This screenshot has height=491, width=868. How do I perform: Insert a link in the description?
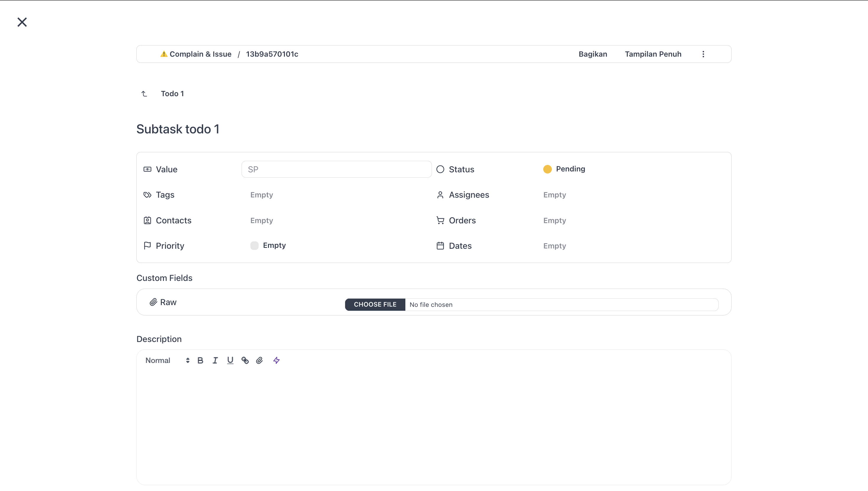pos(245,361)
